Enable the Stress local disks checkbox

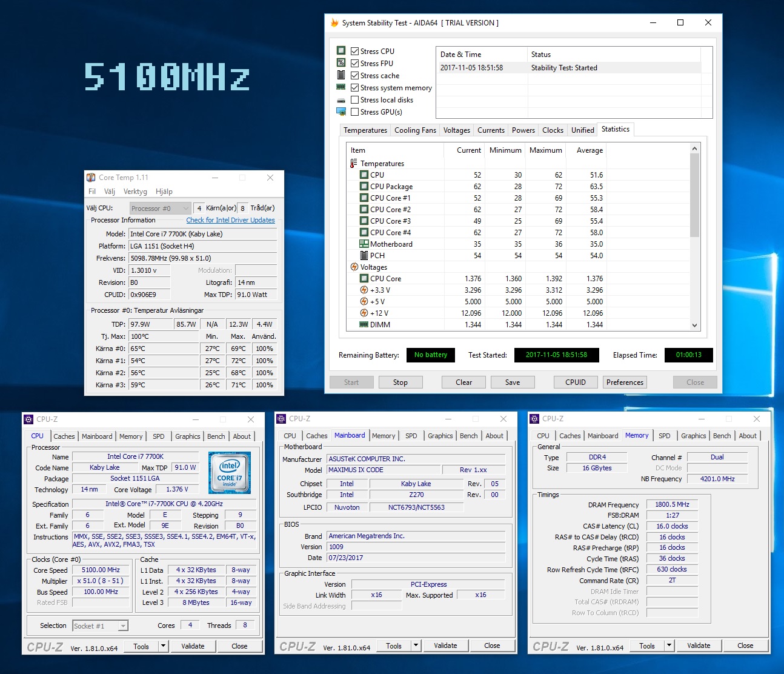[355, 100]
